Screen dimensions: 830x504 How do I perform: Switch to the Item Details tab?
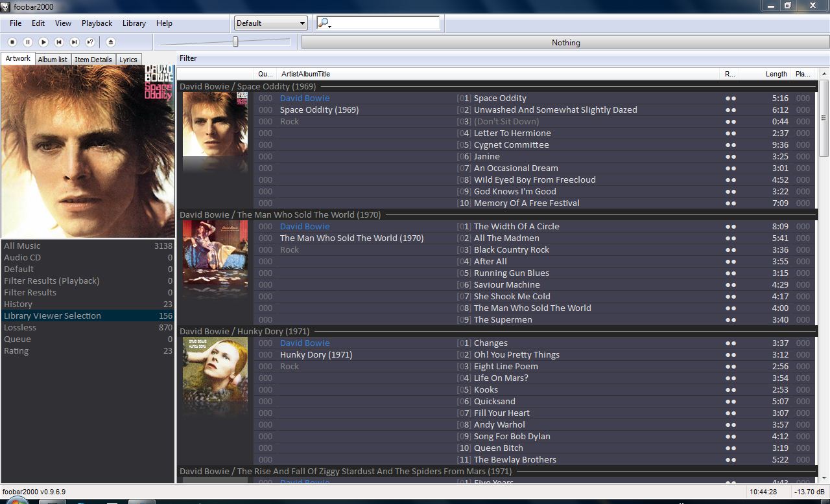(x=93, y=59)
